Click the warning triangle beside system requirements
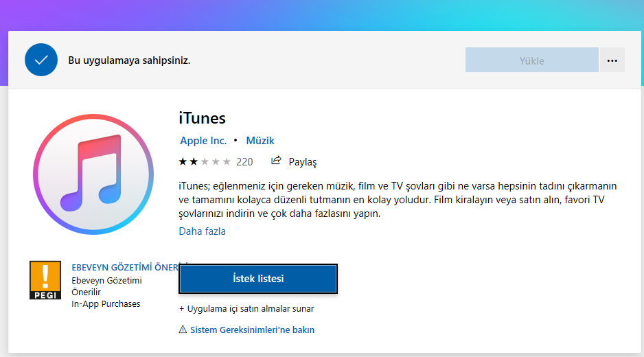The image size is (644, 357). [x=183, y=330]
